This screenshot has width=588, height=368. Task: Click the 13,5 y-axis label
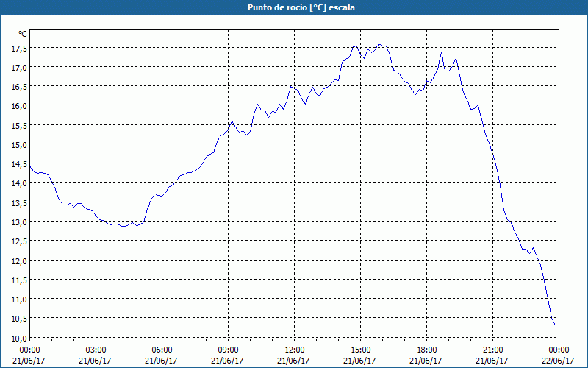click(19, 203)
